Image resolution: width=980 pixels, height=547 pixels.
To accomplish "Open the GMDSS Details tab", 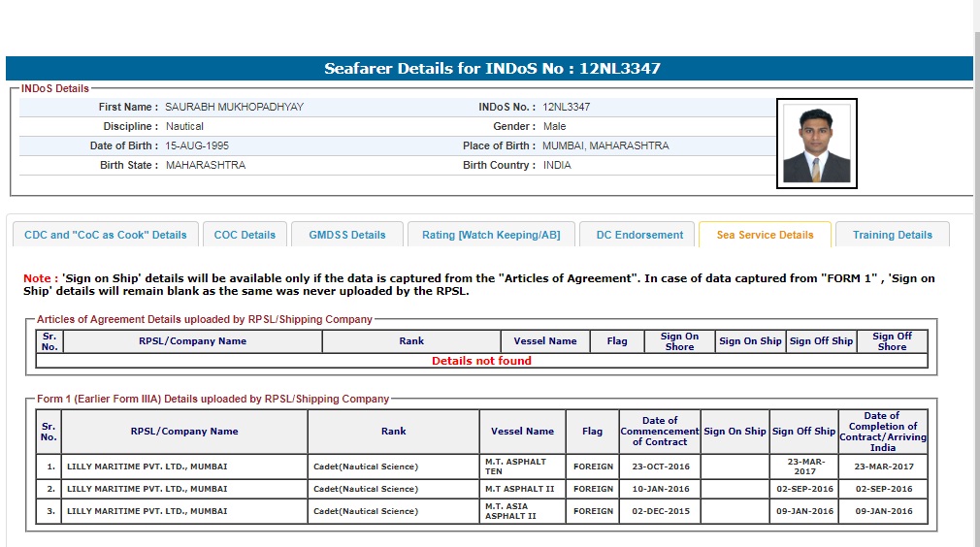I will [x=346, y=235].
